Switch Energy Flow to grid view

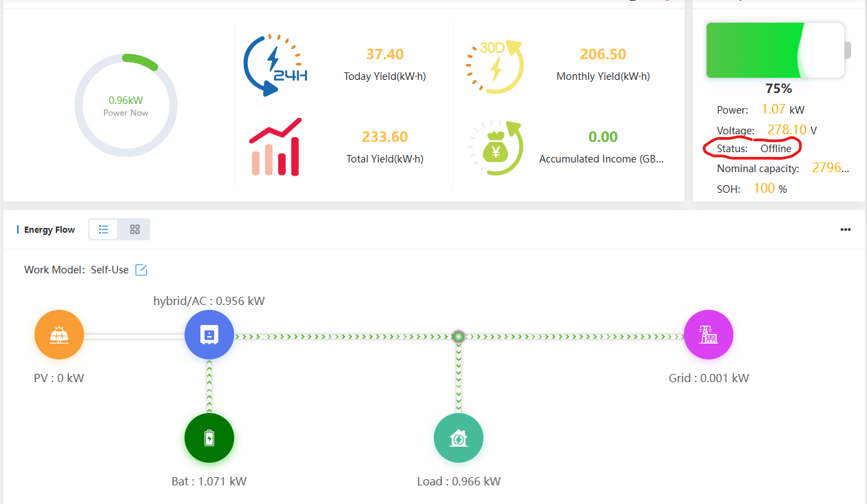point(135,229)
